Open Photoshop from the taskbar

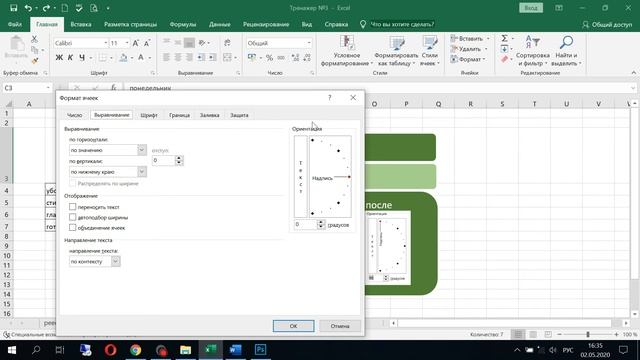[x=260, y=350]
